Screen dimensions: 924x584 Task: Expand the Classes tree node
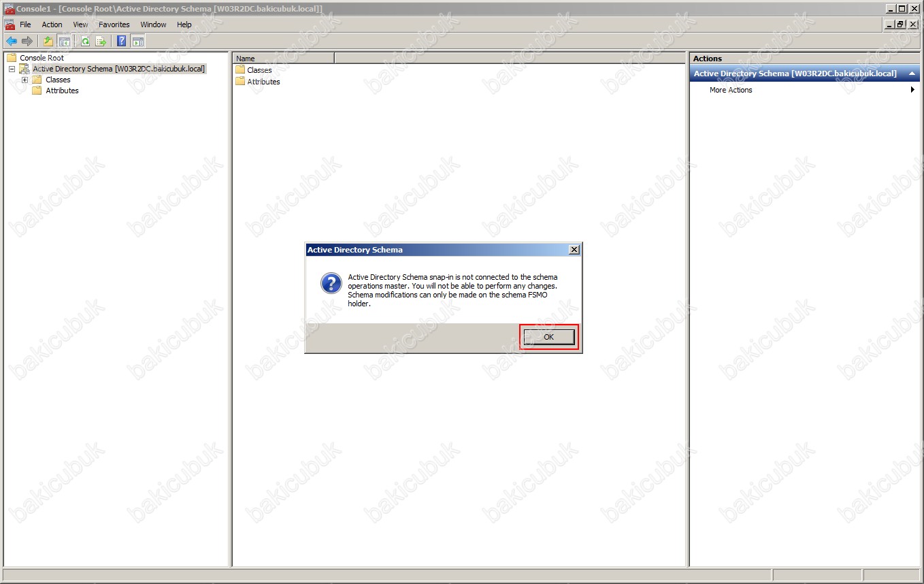click(x=24, y=80)
